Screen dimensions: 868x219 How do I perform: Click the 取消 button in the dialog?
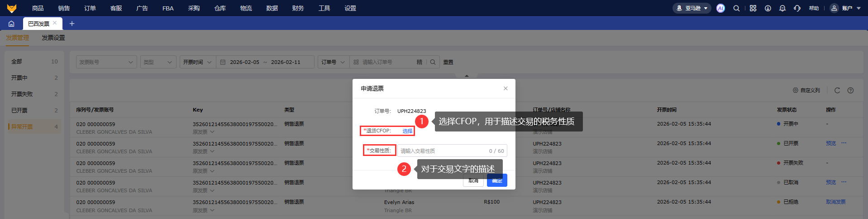click(x=474, y=180)
